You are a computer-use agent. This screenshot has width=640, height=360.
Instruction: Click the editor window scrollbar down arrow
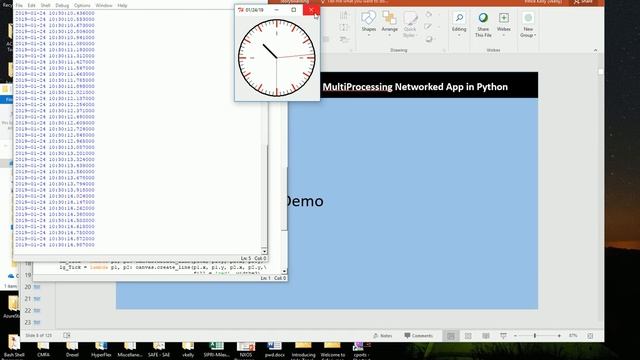click(x=284, y=271)
